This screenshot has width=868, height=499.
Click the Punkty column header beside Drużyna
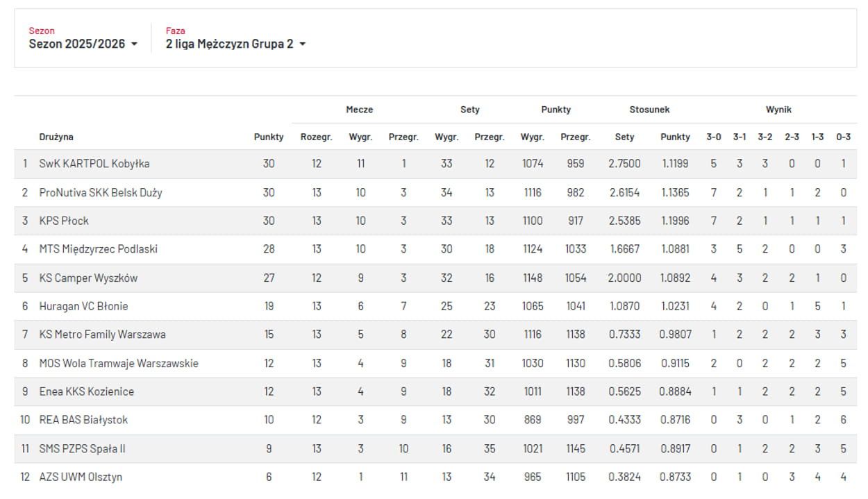[x=269, y=137]
